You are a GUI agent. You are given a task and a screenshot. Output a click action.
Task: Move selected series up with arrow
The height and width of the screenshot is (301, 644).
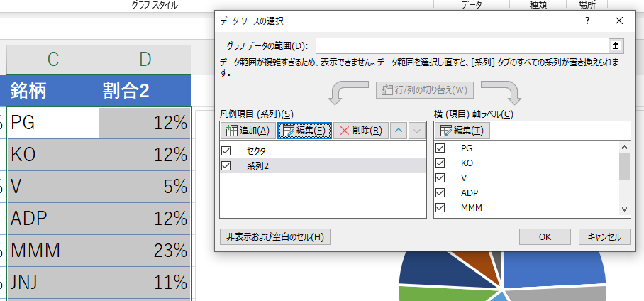click(x=399, y=131)
